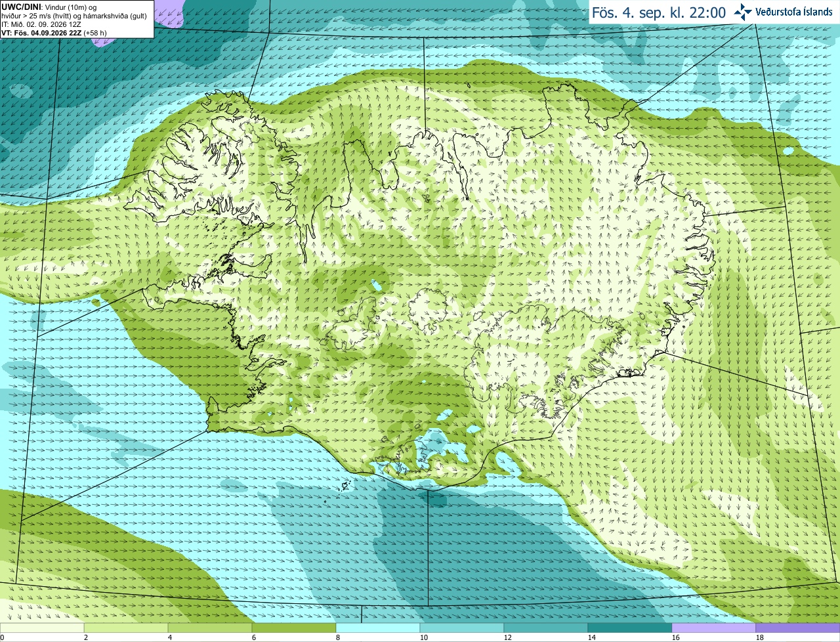Select the 14–16 m/s dark teal legend swatch
Image resolution: width=840 pixels, height=642 pixels.
[x=630, y=628]
